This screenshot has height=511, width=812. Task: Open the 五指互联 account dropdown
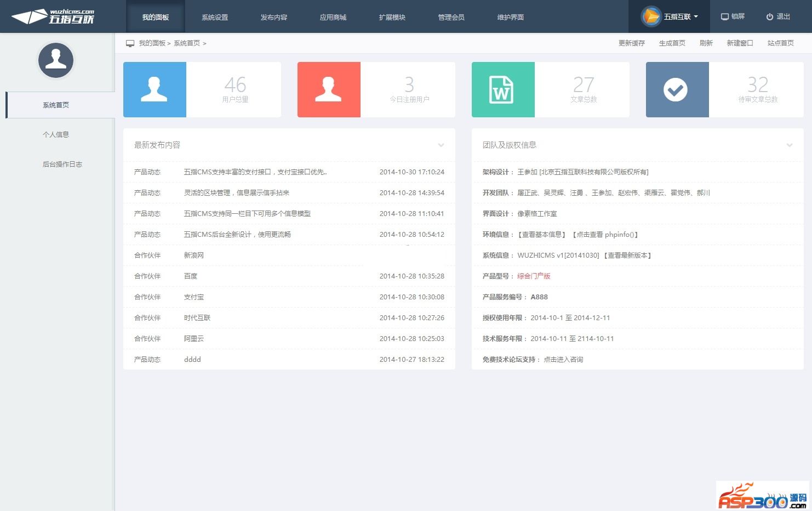pyautogui.click(x=681, y=16)
